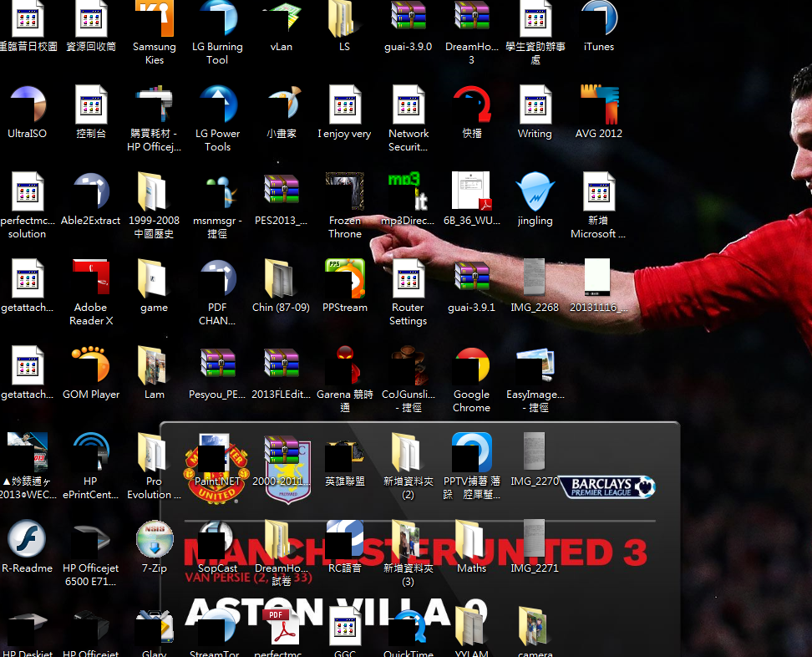Select the Writing document icon

tap(535, 104)
